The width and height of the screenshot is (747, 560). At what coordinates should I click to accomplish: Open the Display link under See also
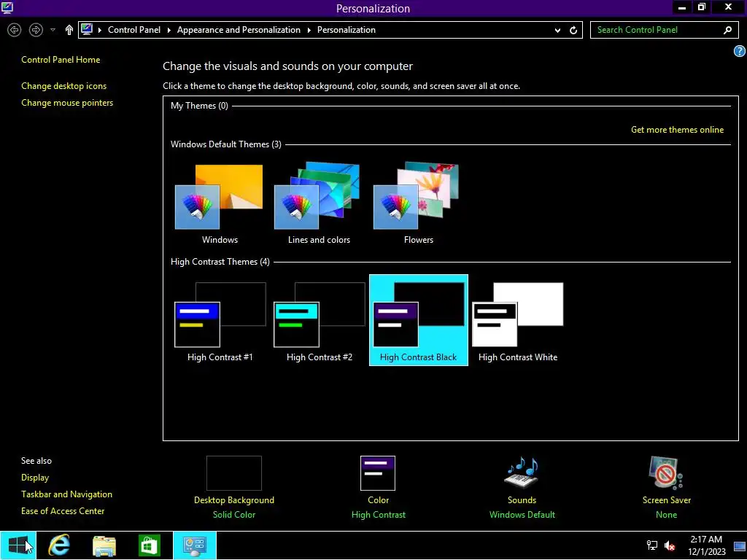[x=35, y=478]
